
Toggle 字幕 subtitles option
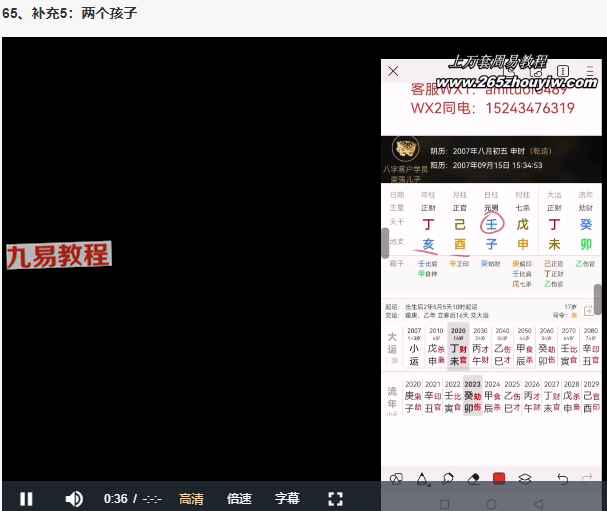(x=287, y=498)
